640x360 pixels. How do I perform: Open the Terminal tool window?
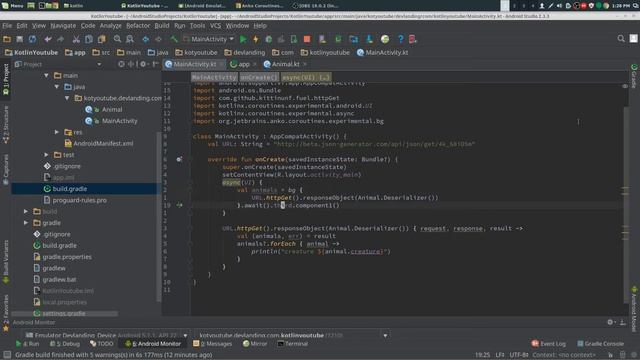click(293, 344)
